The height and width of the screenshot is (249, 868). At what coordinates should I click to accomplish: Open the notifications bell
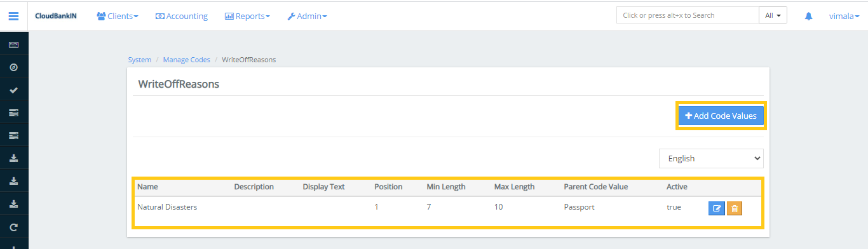(x=808, y=17)
